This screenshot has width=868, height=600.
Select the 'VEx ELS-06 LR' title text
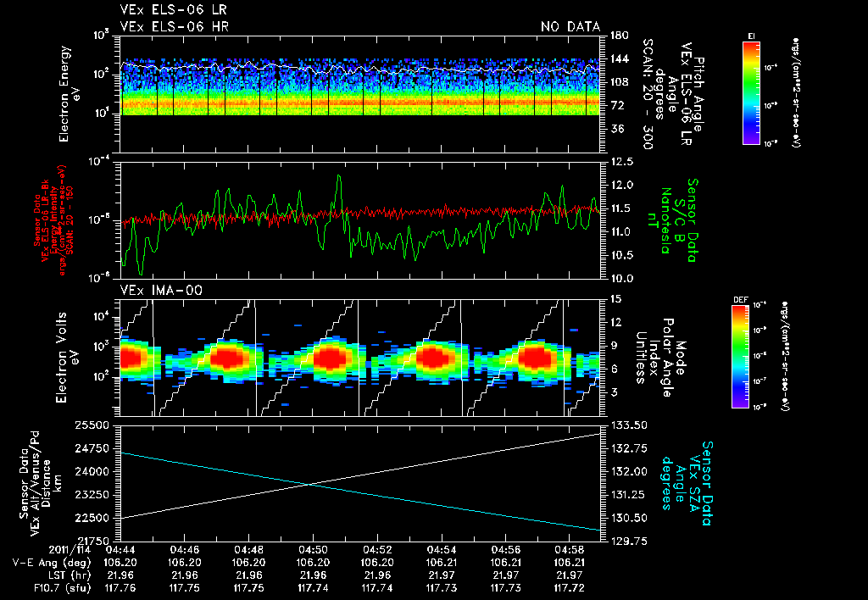[x=173, y=9]
